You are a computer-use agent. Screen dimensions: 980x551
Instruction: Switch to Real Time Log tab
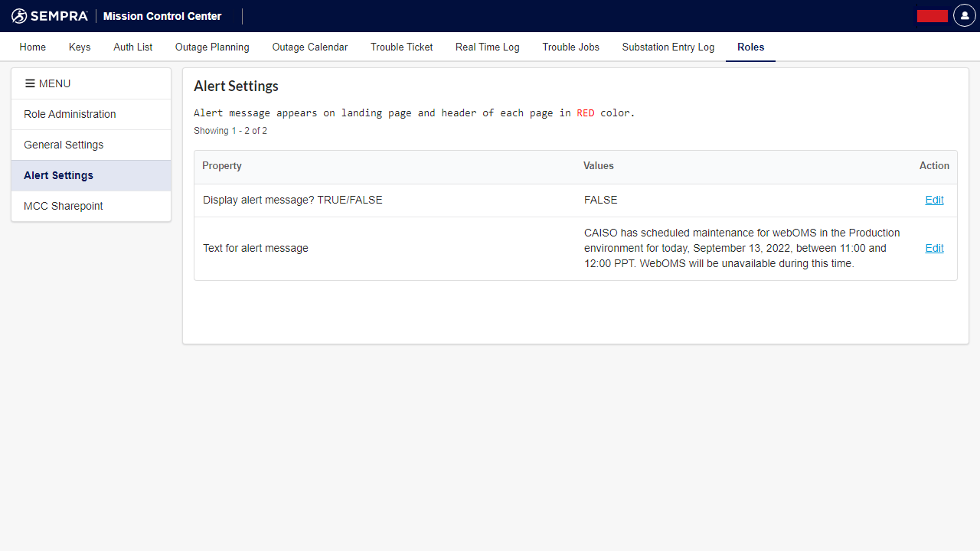(x=488, y=47)
